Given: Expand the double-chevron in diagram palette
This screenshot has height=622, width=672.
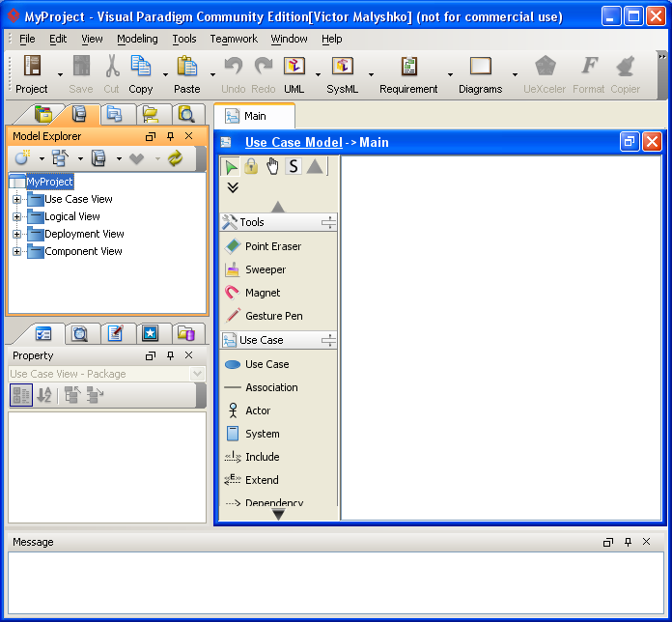Looking at the screenshot, I should coord(233,187).
